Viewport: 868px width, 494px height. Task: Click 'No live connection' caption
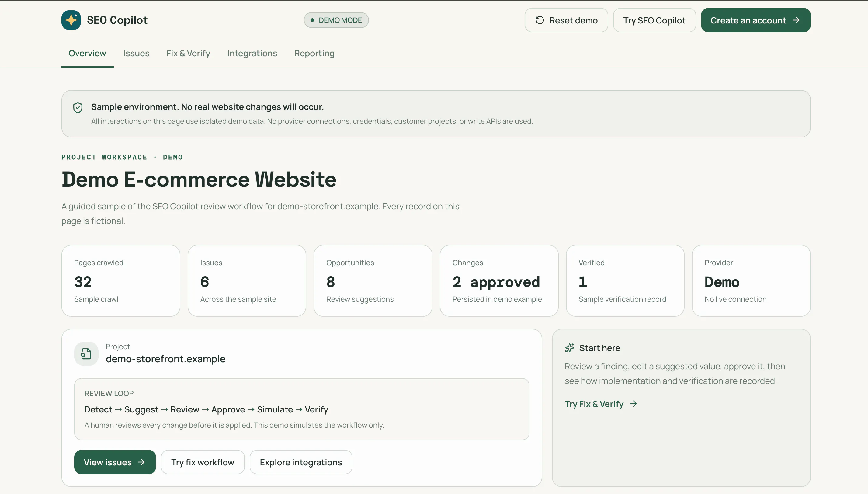point(735,299)
